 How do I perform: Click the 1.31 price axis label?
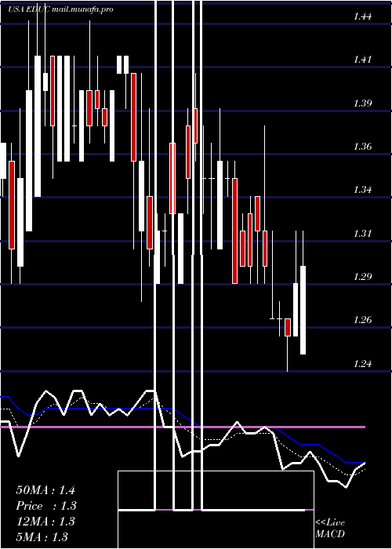362,233
